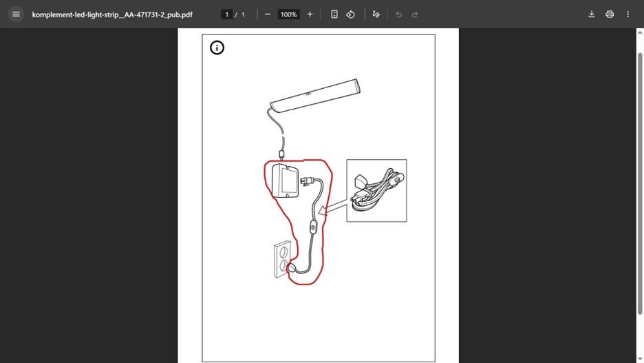Viewport: 644px width, 363px height.
Task: Click the scrollbar up arrow
Action: click(x=640, y=32)
